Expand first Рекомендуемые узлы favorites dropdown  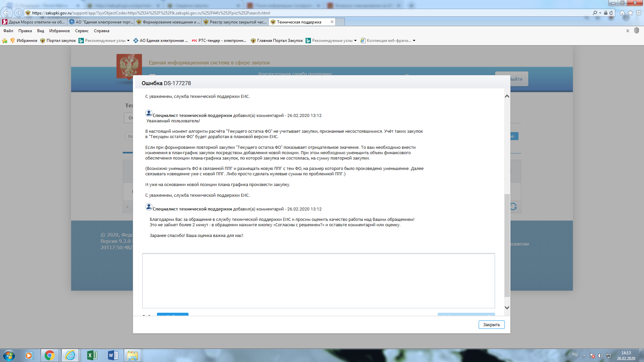[128, 41]
